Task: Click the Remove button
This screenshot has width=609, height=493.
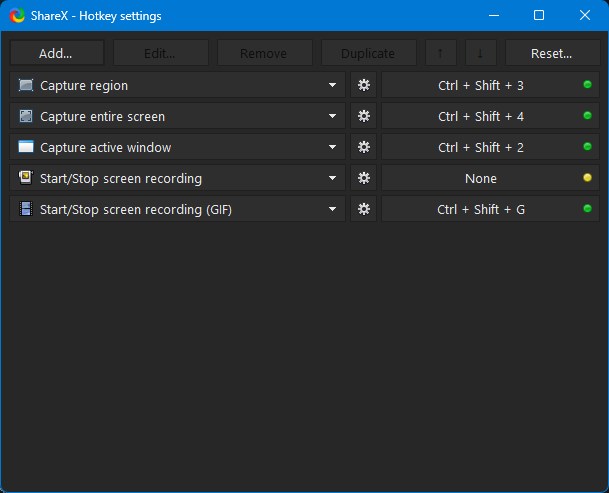Action: pos(264,53)
